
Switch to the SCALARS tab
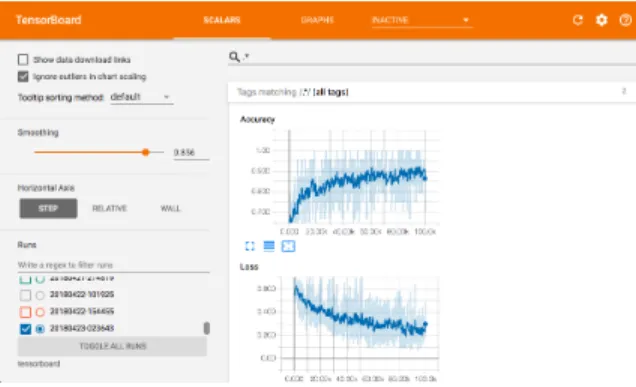[222, 20]
